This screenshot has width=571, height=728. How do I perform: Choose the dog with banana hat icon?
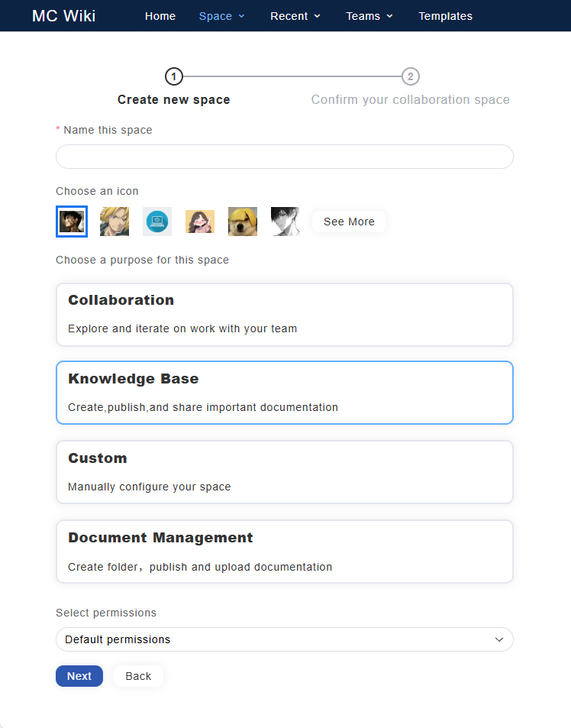pyautogui.click(x=243, y=222)
